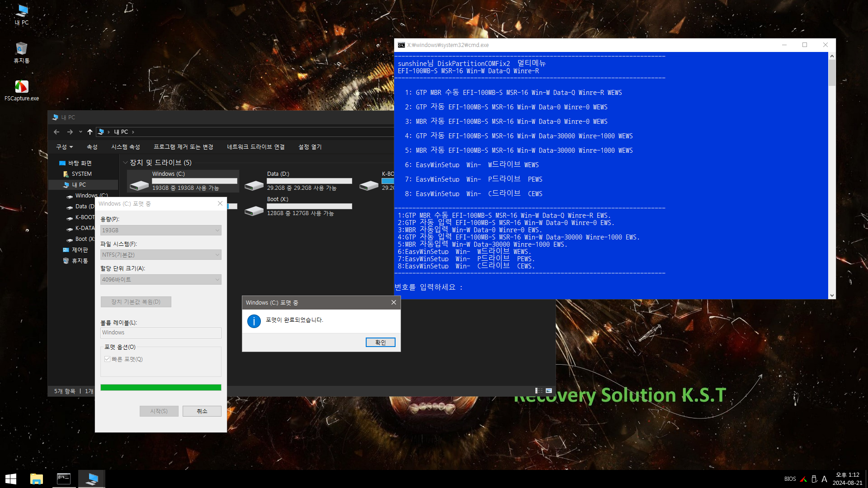
Task: Click the cmd scrollbar thumb
Action: click(x=832, y=73)
